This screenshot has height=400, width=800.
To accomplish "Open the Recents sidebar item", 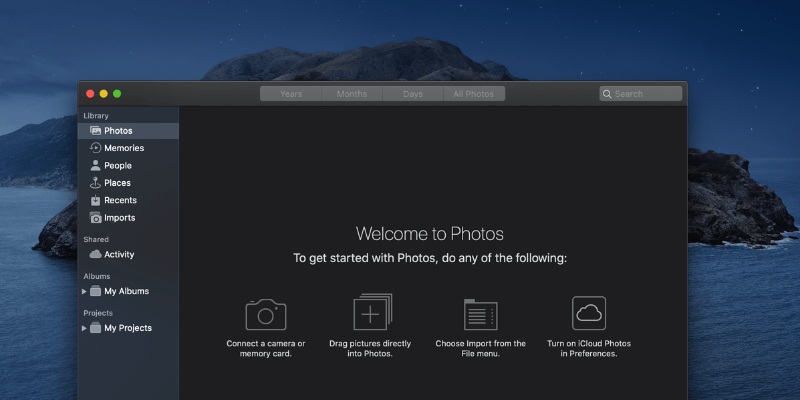I will coord(128,200).
